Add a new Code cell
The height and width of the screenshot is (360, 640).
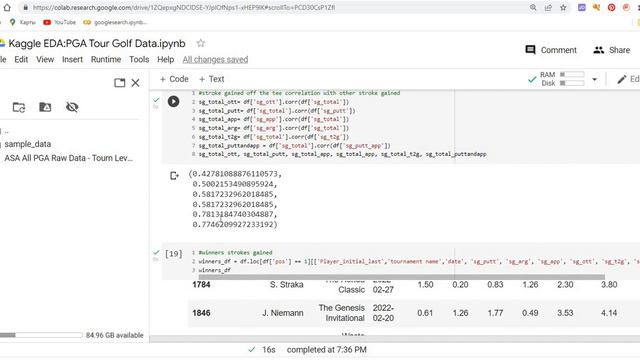tap(174, 79)
